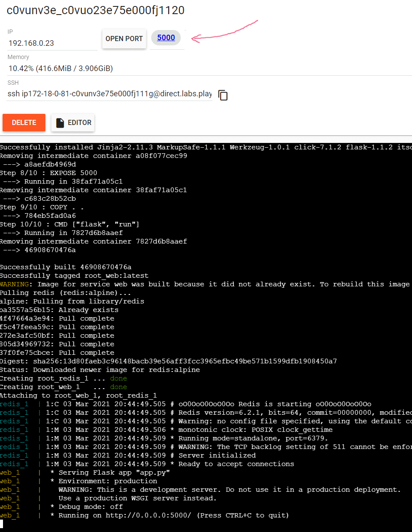This screenshot has height=532, width=412.
Task: Click the 'Ready to accept connections' log line
Action: point(236,464)
